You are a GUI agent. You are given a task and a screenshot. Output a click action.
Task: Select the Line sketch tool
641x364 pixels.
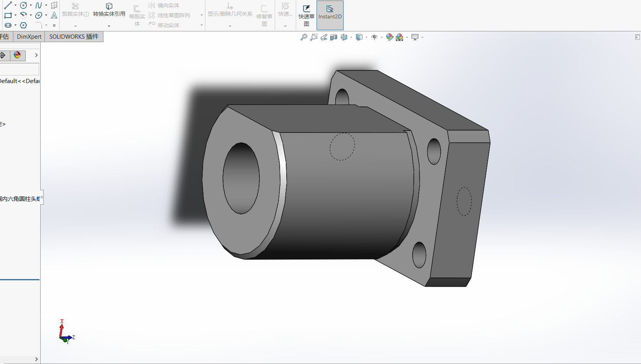(8, 5)
